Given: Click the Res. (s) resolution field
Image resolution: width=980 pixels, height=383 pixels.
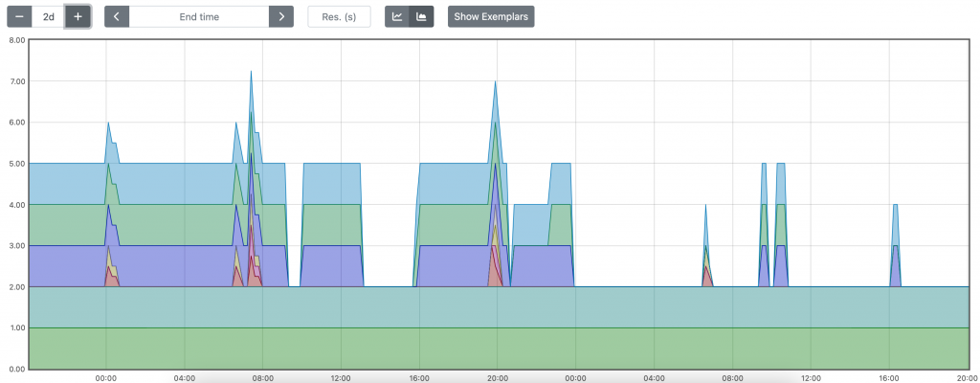Looking at the screenshot, I should (x=339, y=16).
